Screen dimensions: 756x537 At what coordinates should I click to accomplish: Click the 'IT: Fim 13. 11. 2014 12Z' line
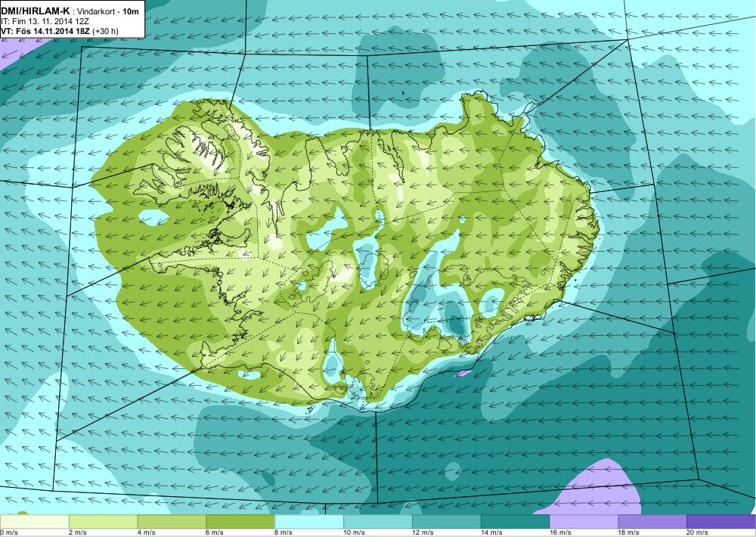(x=45, y=21)
